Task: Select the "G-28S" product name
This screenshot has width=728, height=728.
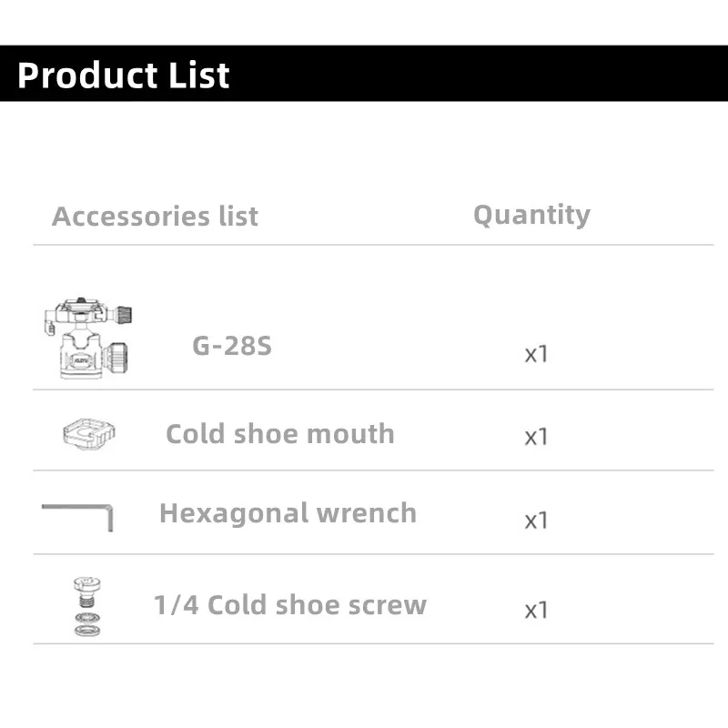Action: [x=232, y=346]
